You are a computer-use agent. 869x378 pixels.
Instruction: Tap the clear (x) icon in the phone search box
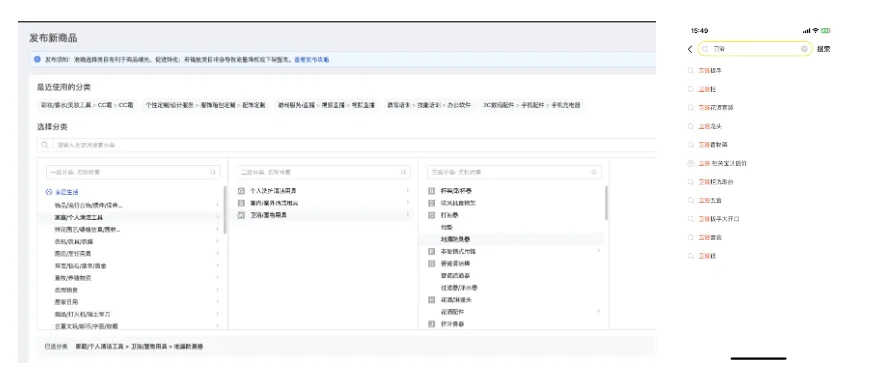click(x=804, y=49)
